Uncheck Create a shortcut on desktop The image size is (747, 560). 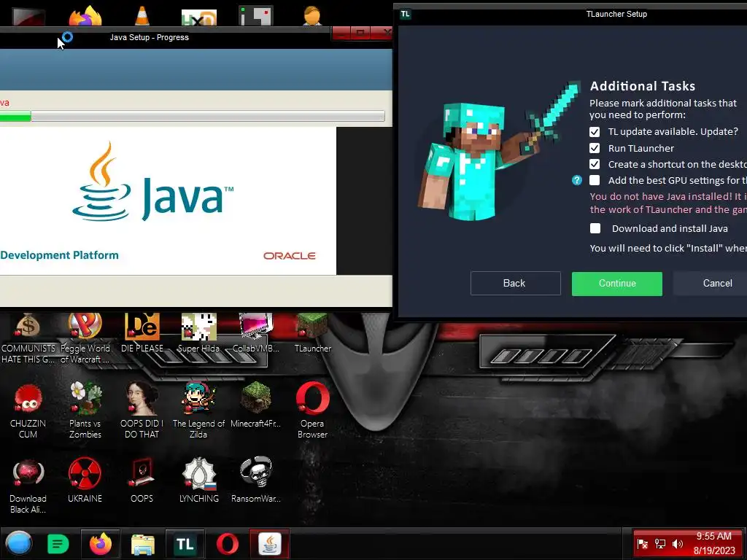click(x=595, y=164)
